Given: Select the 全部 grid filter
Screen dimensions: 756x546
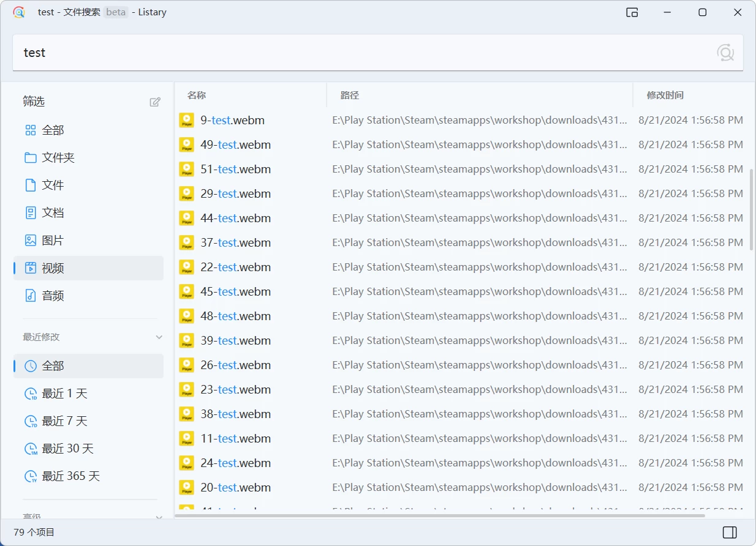Looking at the screenshot, I should (x=88, y=130).
